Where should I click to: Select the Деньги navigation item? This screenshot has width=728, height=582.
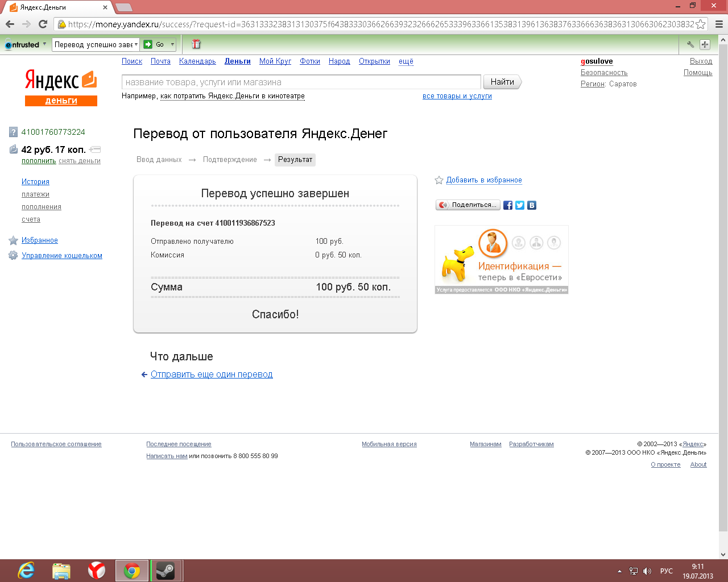click(238, 61)
